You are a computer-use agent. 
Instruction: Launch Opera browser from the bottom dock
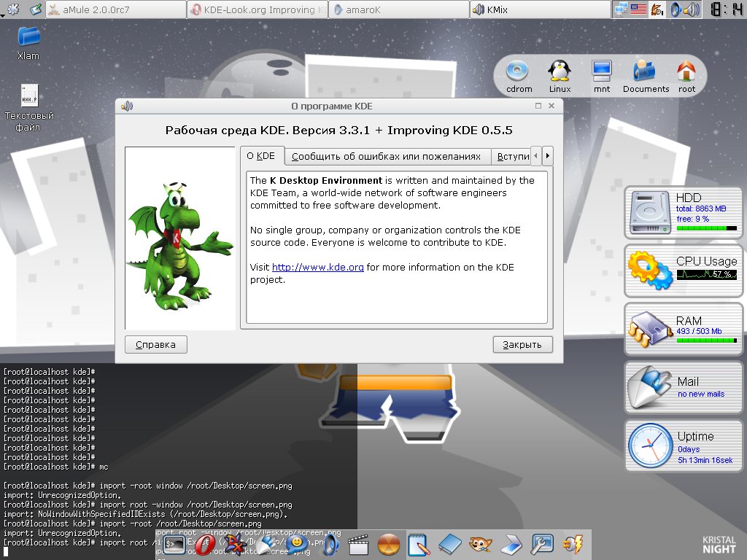(x=205, y=545)
